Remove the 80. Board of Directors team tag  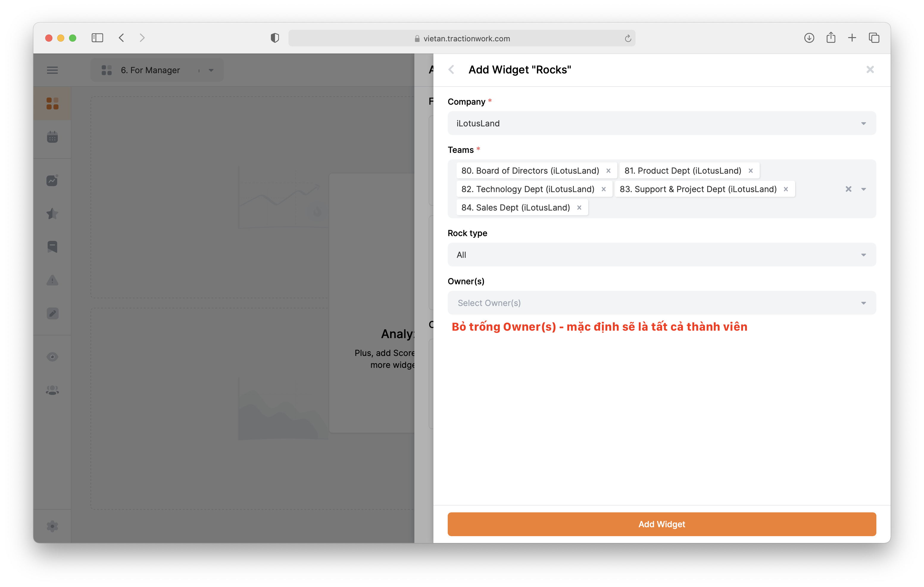tap(608, 171)
